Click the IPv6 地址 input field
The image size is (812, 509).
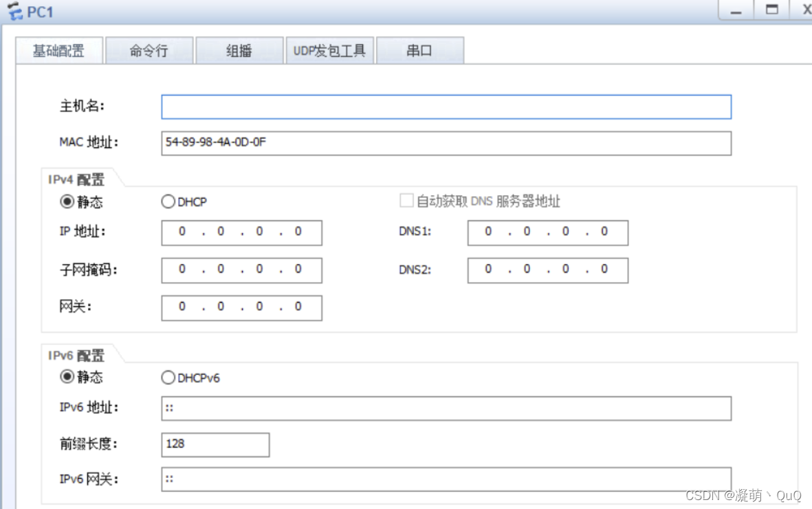pos(446,409)
